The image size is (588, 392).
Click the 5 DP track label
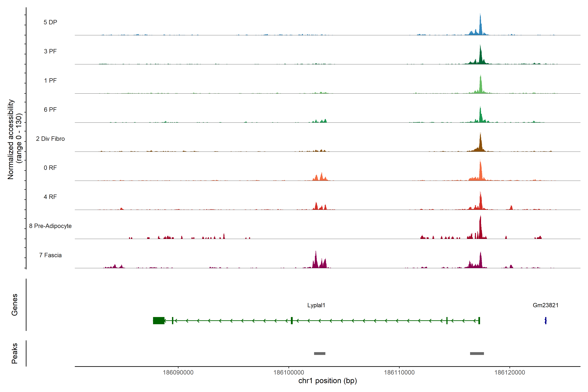50,22
